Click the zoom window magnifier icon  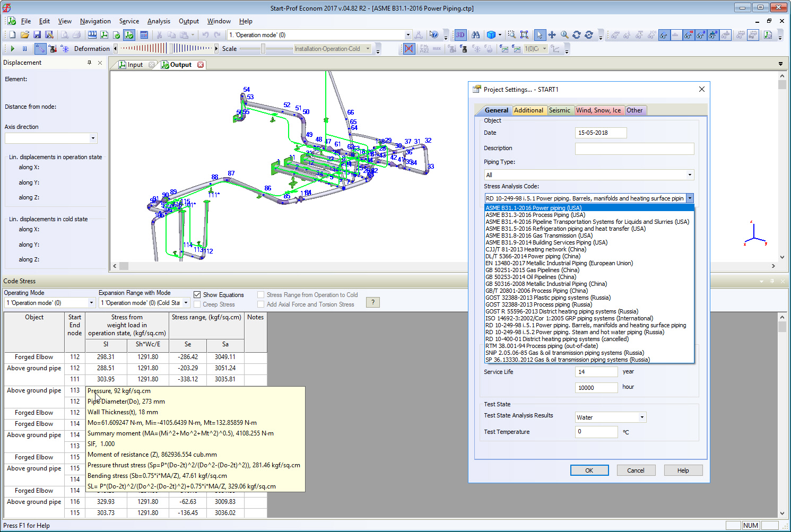(x=512, y=35)
